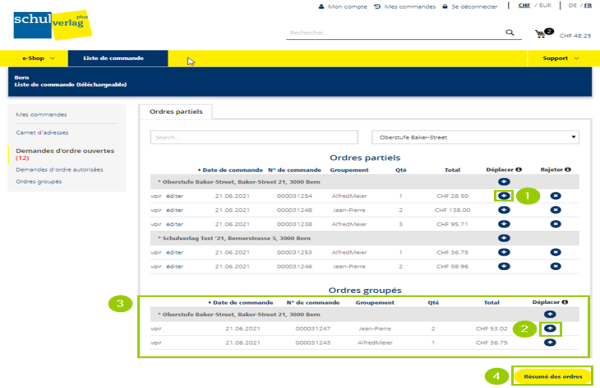
Task: Edit order 000031253 with éditer
Action: coord(174,252)
